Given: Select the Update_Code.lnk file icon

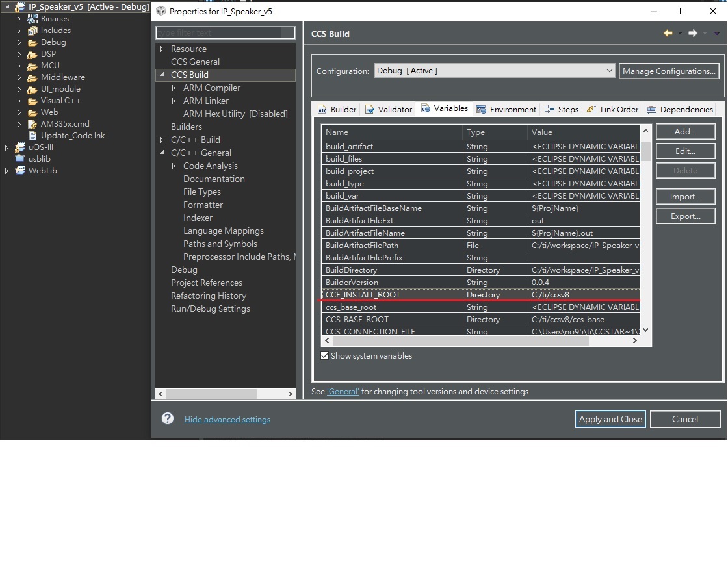Looking at the screenshot, I should click(x=32, y=136).
